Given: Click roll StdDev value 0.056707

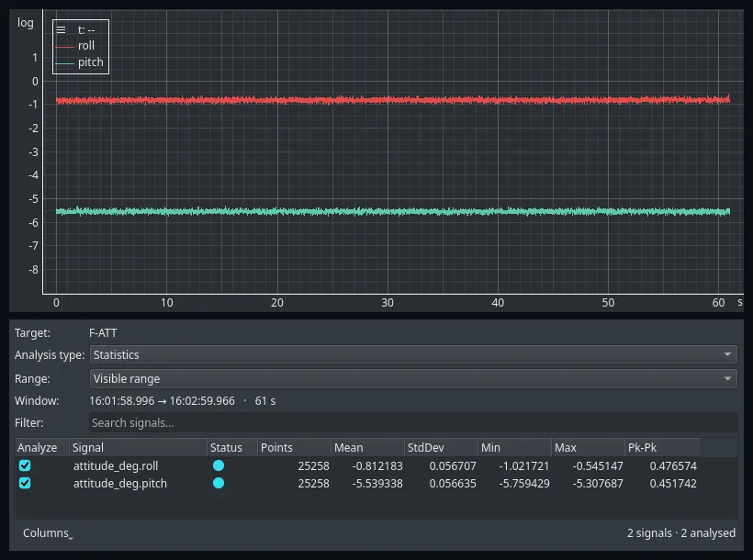Looking at the screenshot, I should click(x=453, y=465).
